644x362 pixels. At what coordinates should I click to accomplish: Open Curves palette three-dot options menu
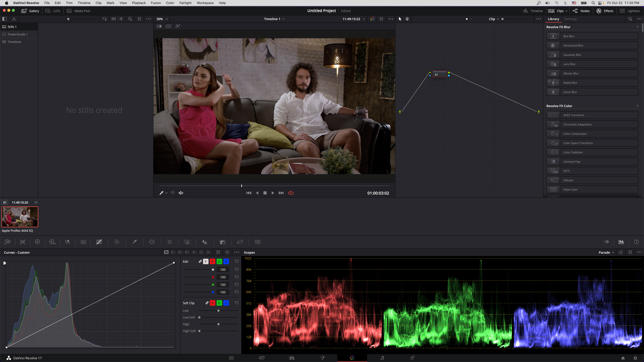click(237, 252)
